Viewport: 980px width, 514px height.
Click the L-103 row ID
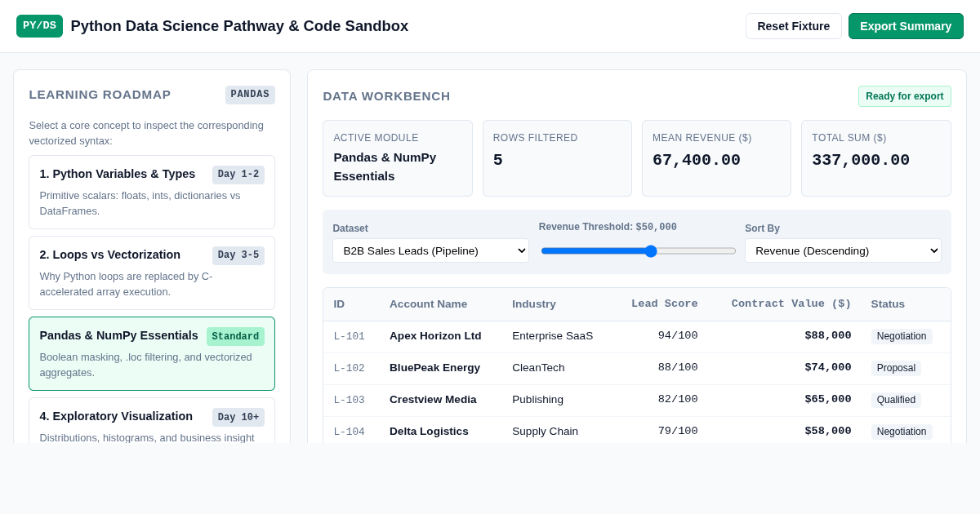[x=349, y=400]
